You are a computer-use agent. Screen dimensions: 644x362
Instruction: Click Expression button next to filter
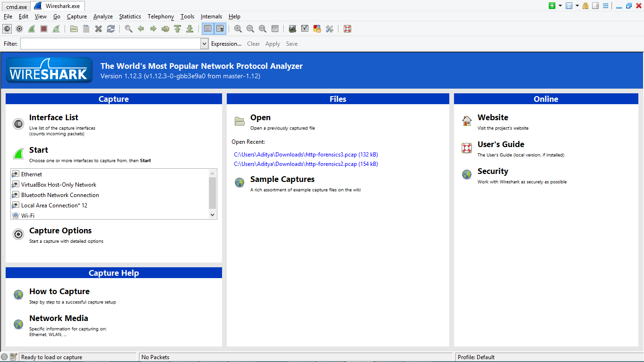226,44
